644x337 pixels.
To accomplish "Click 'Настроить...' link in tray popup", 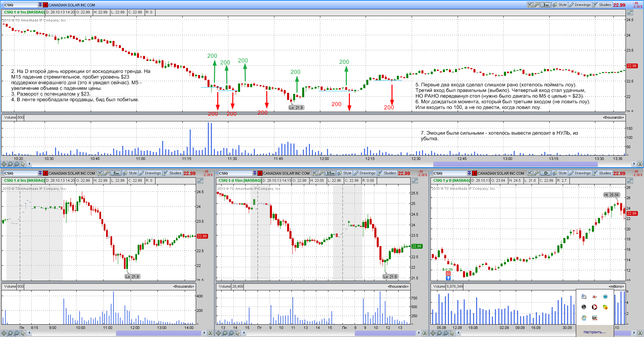I will click(x=594, y=332).
